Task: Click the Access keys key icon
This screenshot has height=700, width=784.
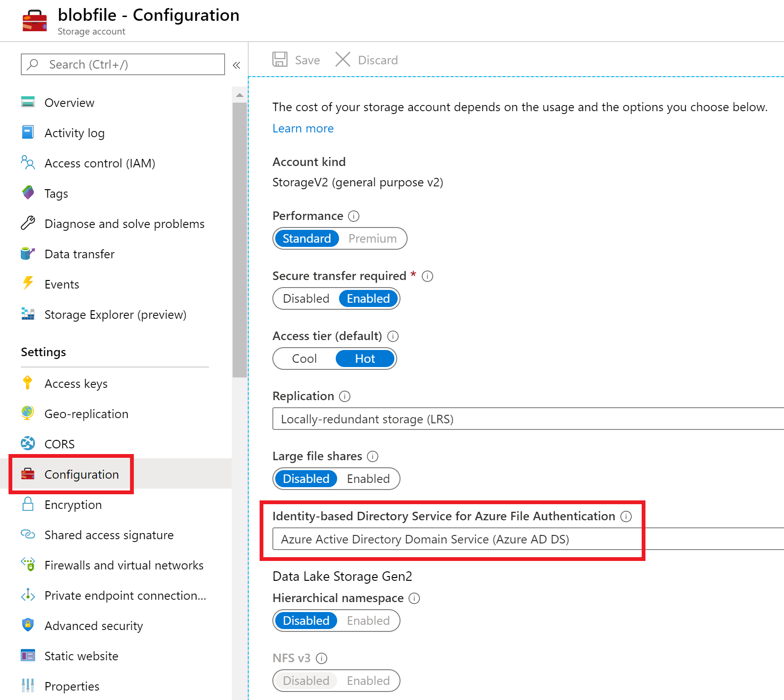Action: pos(28,383)
